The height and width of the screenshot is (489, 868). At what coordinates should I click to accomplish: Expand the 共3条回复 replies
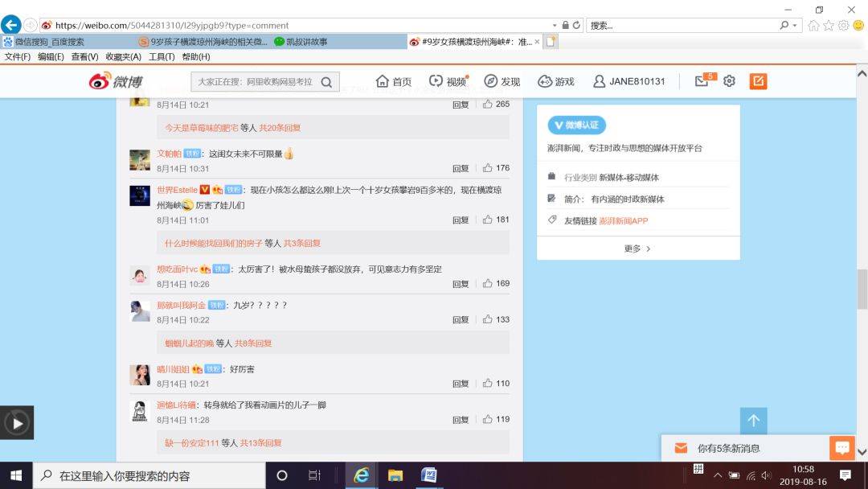click(x=301, y=243)
